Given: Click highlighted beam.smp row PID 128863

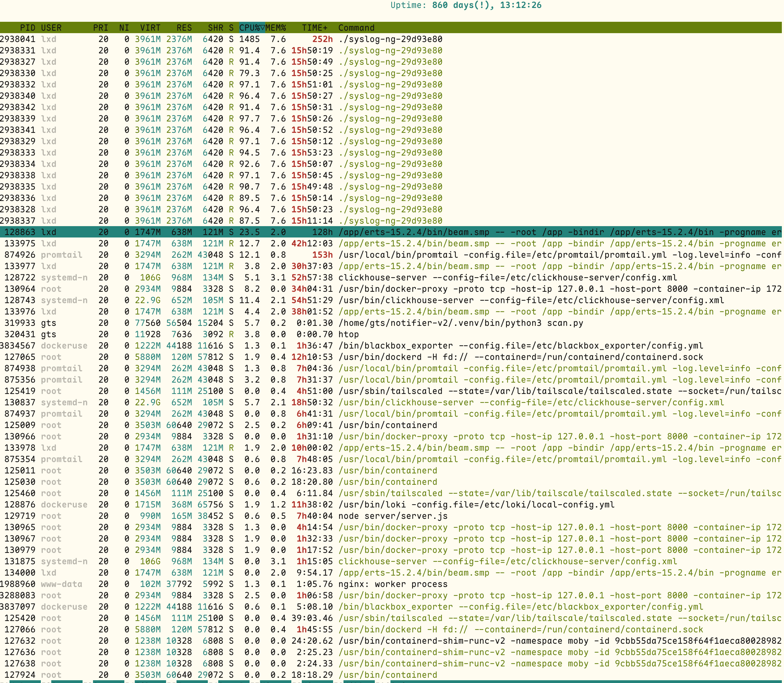Looking at the screenshot, I should click(391, 232).
